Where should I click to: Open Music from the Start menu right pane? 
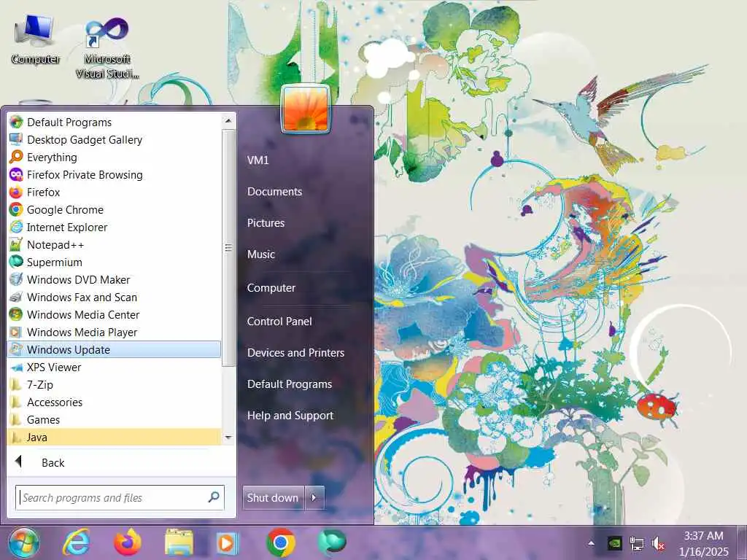point(261,254)
